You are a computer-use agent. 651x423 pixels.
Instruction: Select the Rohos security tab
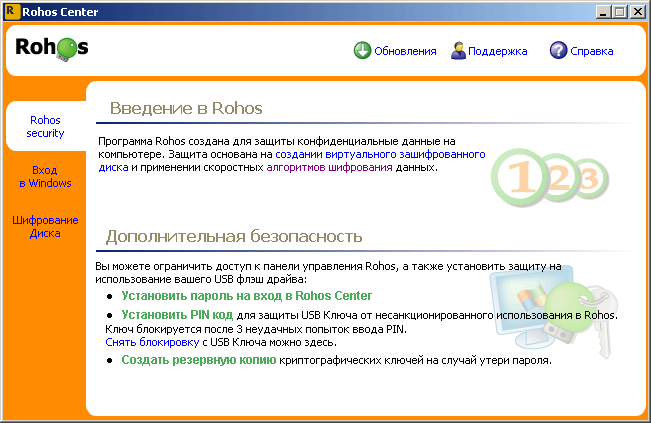pyautogui.click(x=45, y=126)
